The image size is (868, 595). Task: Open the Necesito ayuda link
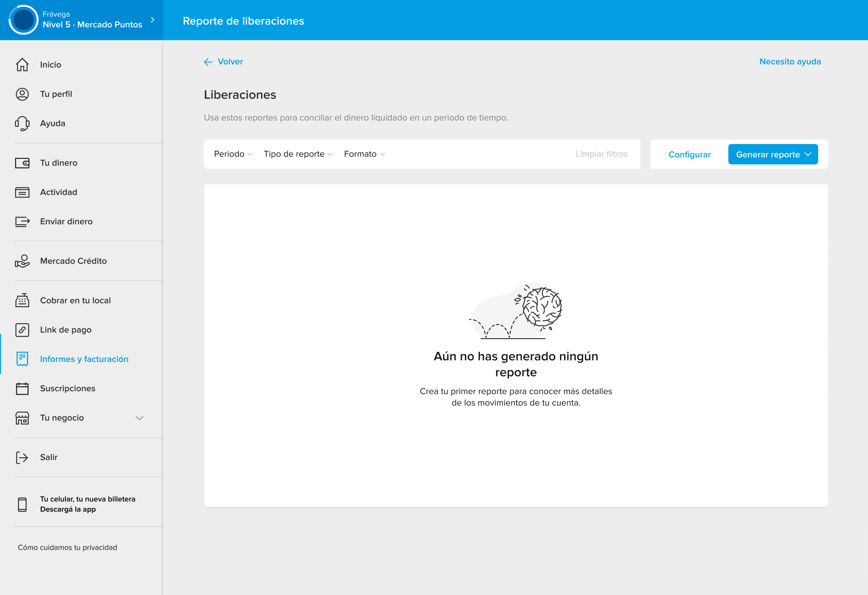[x=790, y=62]
